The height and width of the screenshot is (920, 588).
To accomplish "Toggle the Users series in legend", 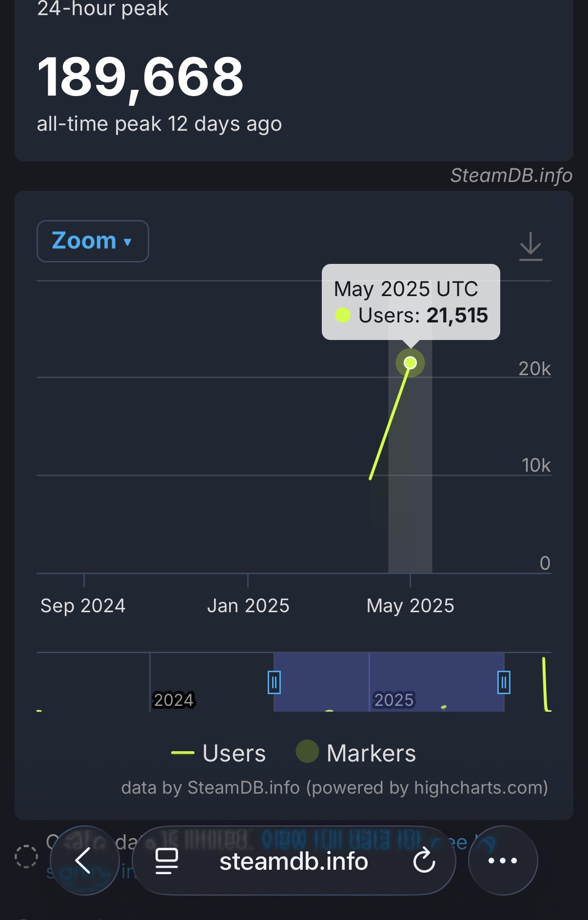I will 218,753.
